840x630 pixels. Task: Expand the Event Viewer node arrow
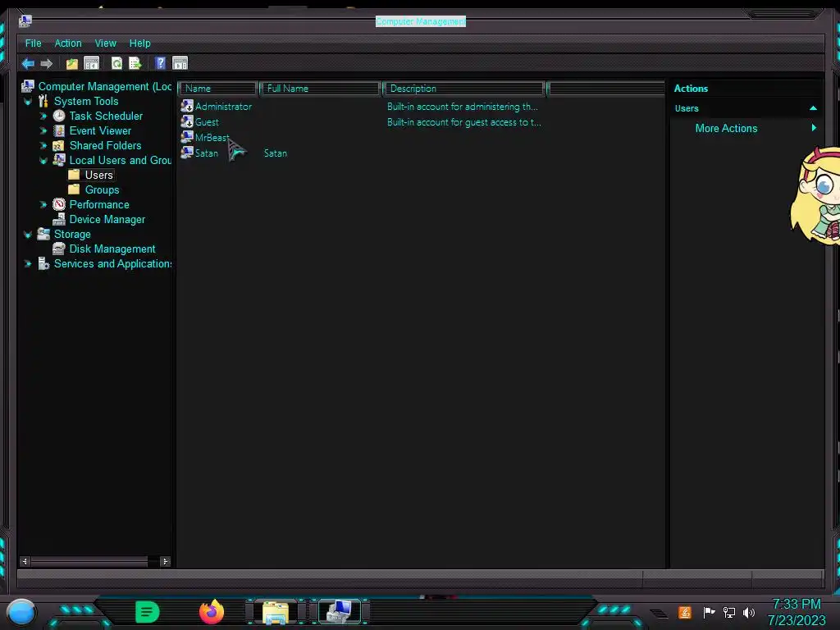tap(43, 130)
